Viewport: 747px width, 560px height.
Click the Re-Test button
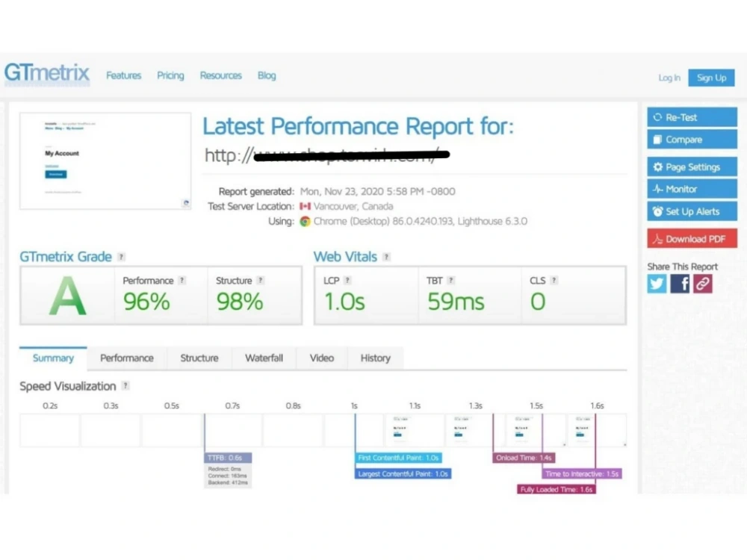point(692,117)
